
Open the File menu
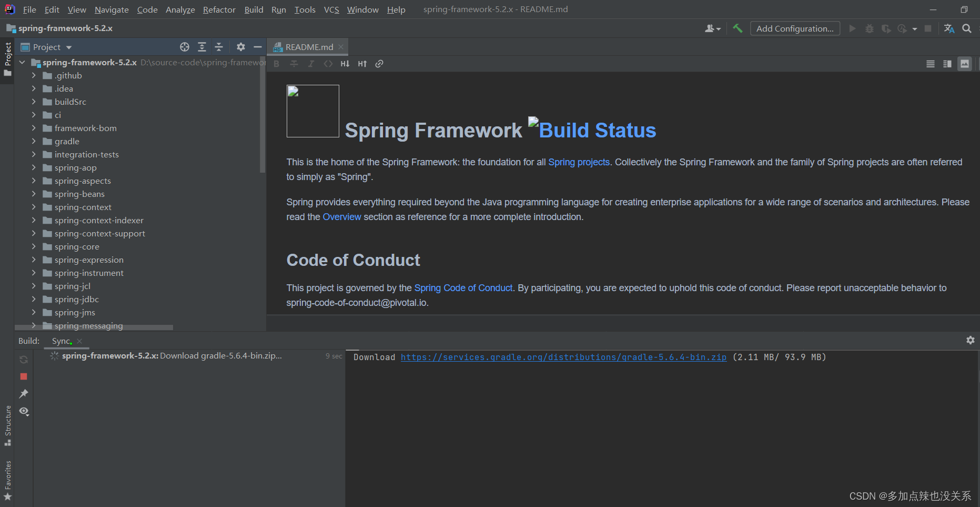click(x=29, y=9)
